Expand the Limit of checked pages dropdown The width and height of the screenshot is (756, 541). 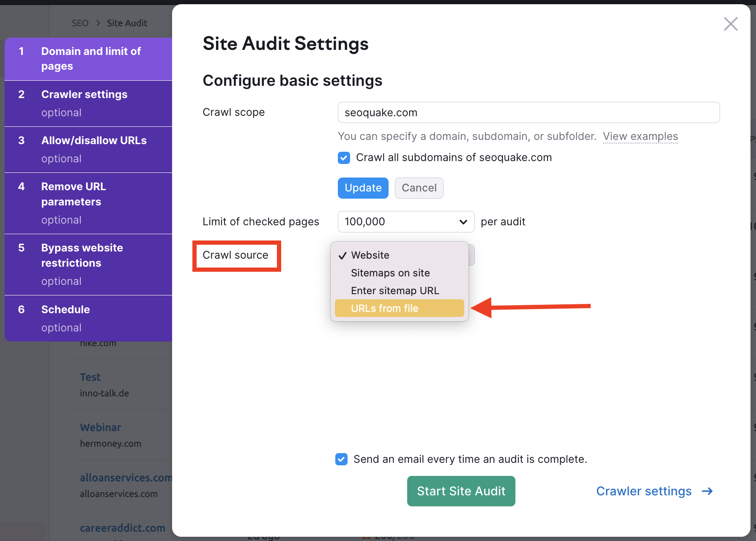406,221
